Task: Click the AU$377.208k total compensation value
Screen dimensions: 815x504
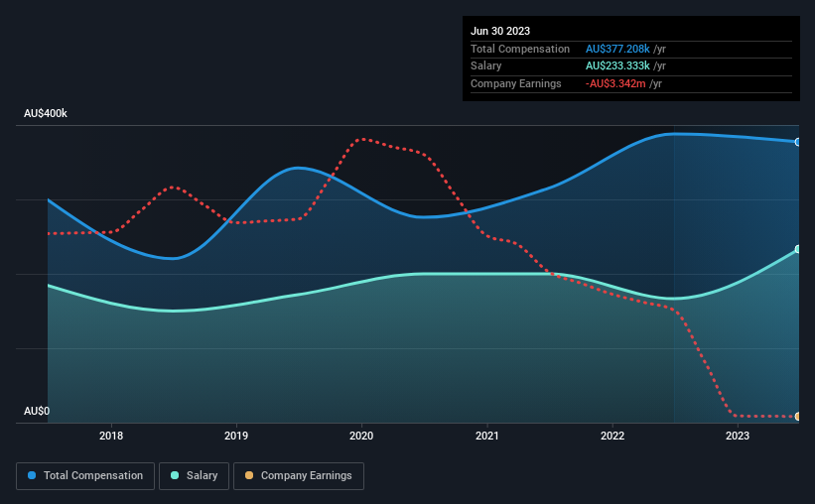Action: coord(617,49)
